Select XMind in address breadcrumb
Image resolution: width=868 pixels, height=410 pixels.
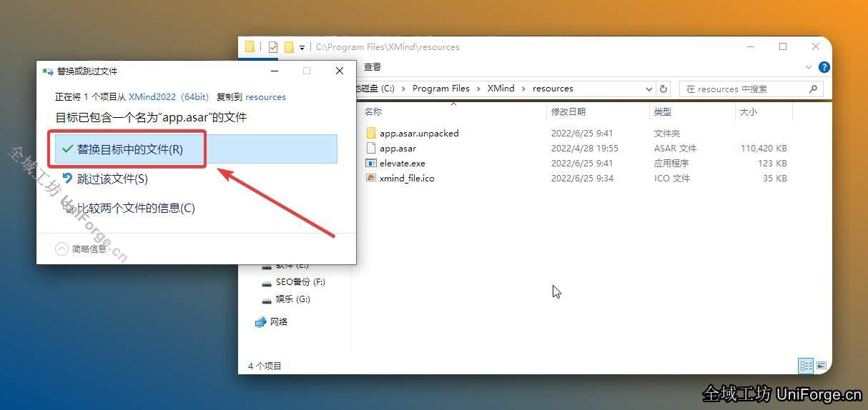click(x=501, y=89)
